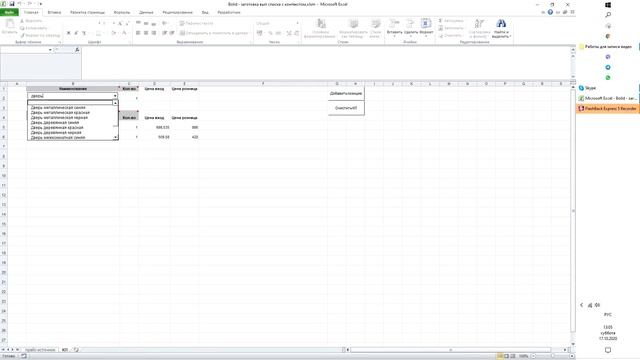Viewport: 640px width, 360px height.
Task: Click the large Вставить paste icon
Action: point(9,23)
